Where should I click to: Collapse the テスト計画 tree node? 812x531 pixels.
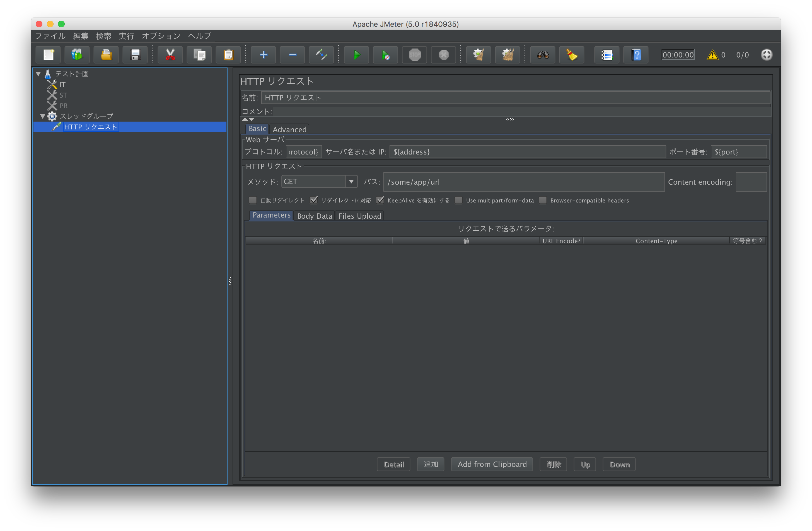pyautogui.click(x=38, y=74)
